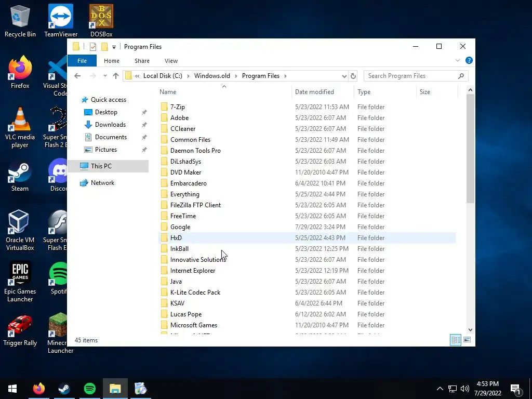Click Windows.old in the address path

[212, 76]
